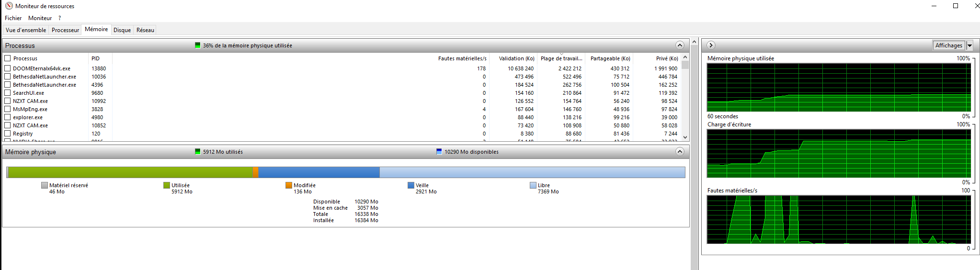
Task: Click the blue Veille segment of memory bar
Action: coord(319,172)
